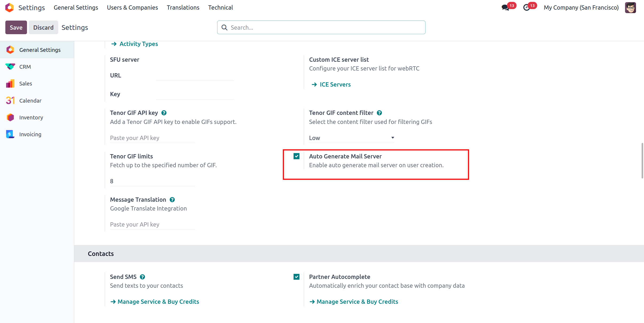Click help icon beside Tenor GIF API key
The width and height of the screenshot is (644, 323).
tap(164, 113)
